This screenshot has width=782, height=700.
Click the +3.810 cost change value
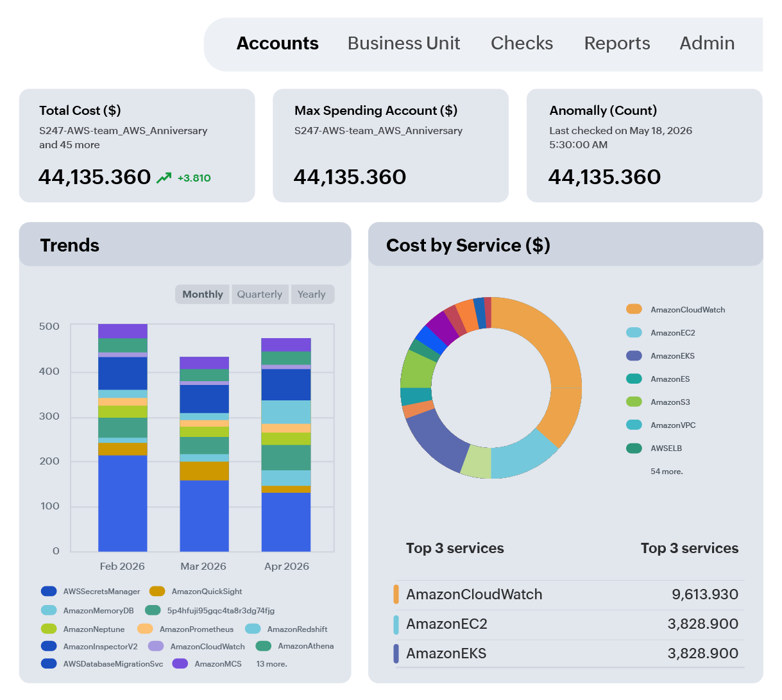(194, 178)
